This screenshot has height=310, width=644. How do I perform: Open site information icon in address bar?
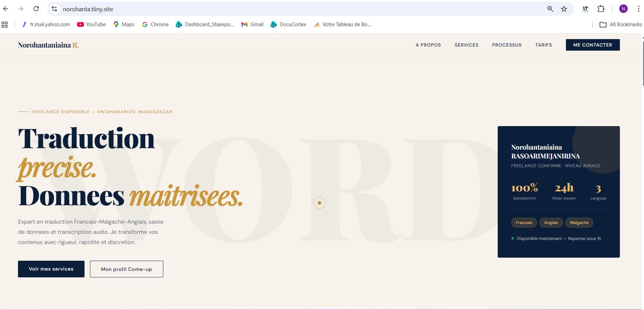click(54, 9)
